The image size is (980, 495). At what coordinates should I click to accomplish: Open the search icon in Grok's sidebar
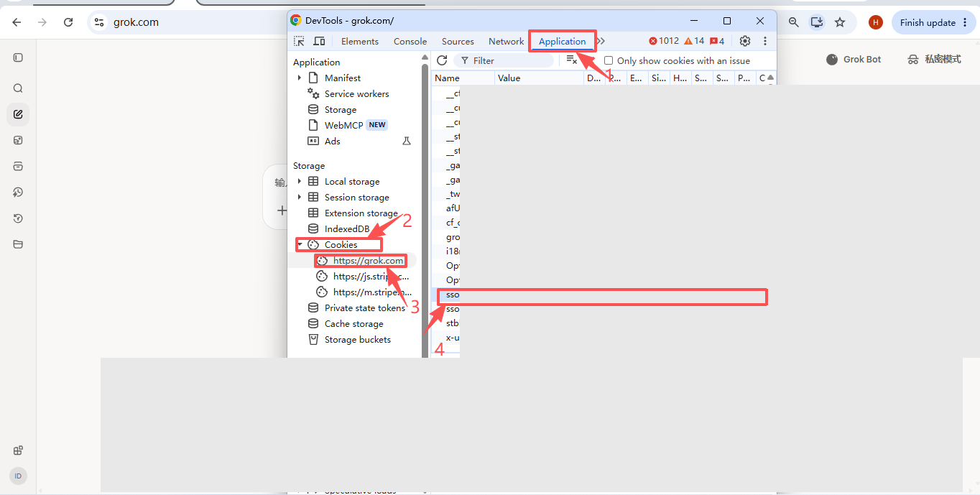pyautogui.click(x=18, y=88)
